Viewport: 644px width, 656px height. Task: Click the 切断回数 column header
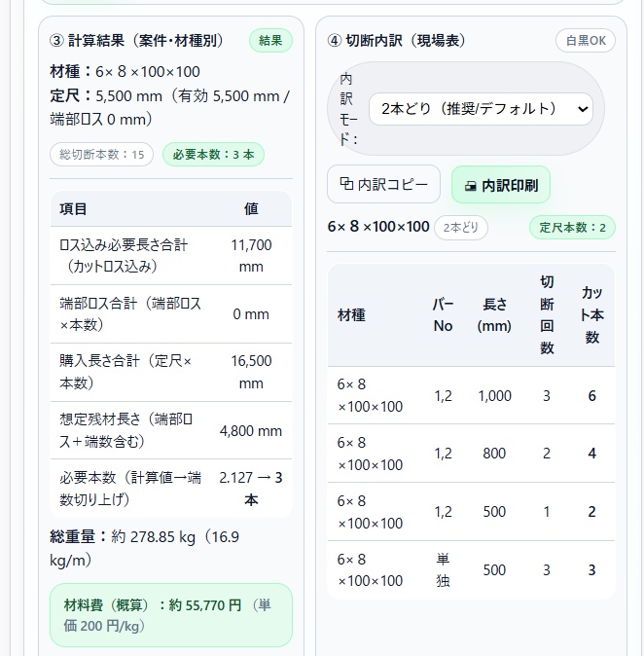[547, 315]
